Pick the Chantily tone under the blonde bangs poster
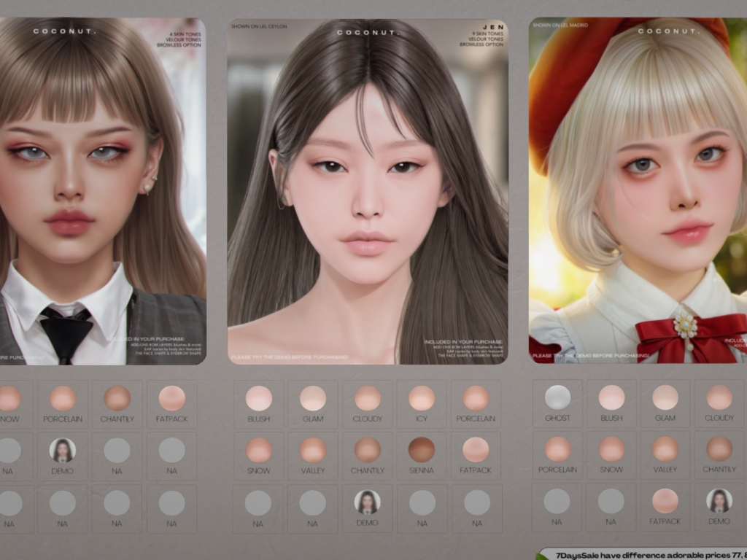 point(117,398)
